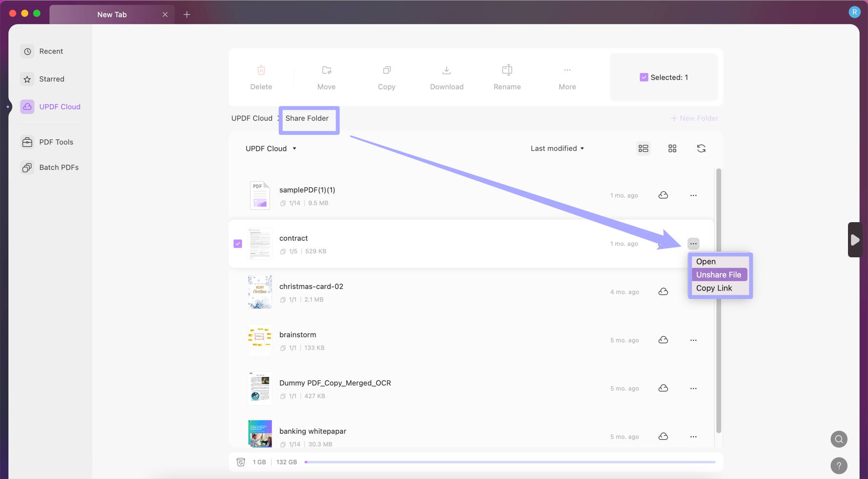The width and height of the screenshot is (868, 479).
Task: Click the Download toolbar icon
Action: point(446,70)
